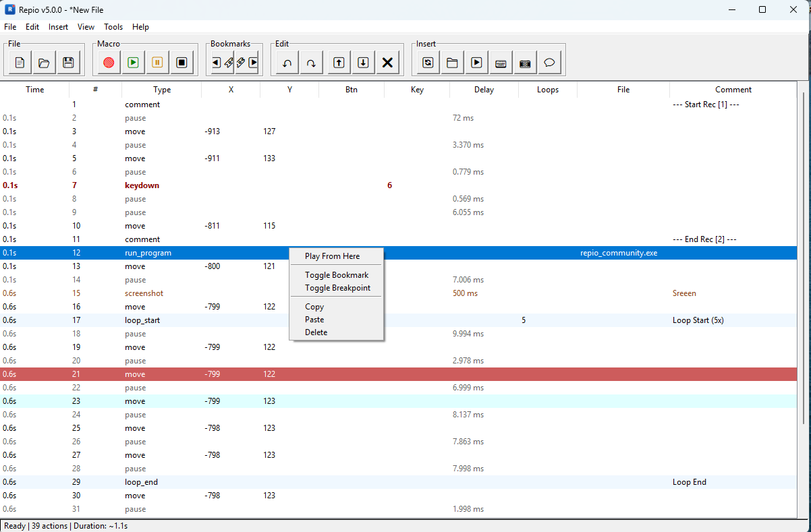Insert a keyboard input action
The width and height of the screenshot is (811, 532).
tap(501, 62)
